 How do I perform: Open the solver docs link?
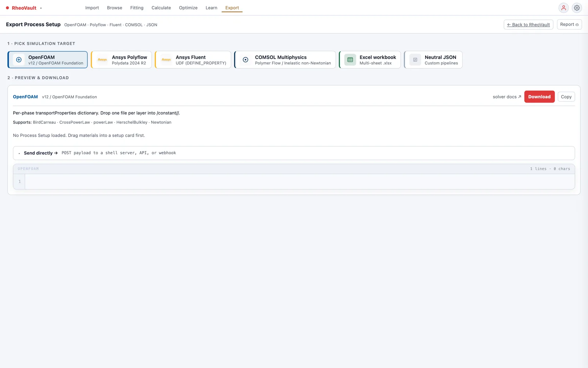(x=507, y=97)
